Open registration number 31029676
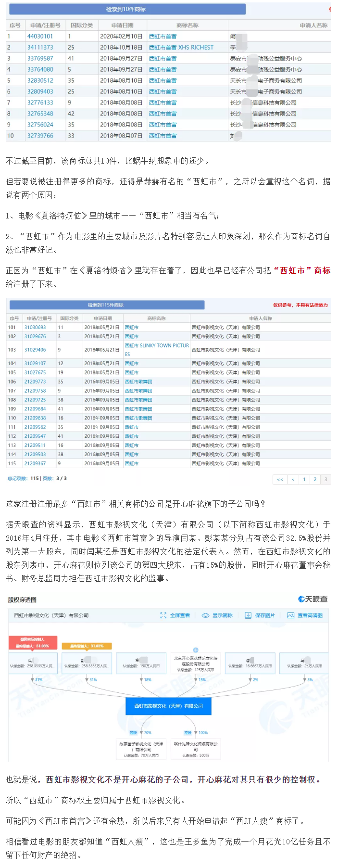338x868 pixels. (x=35, y=336)
